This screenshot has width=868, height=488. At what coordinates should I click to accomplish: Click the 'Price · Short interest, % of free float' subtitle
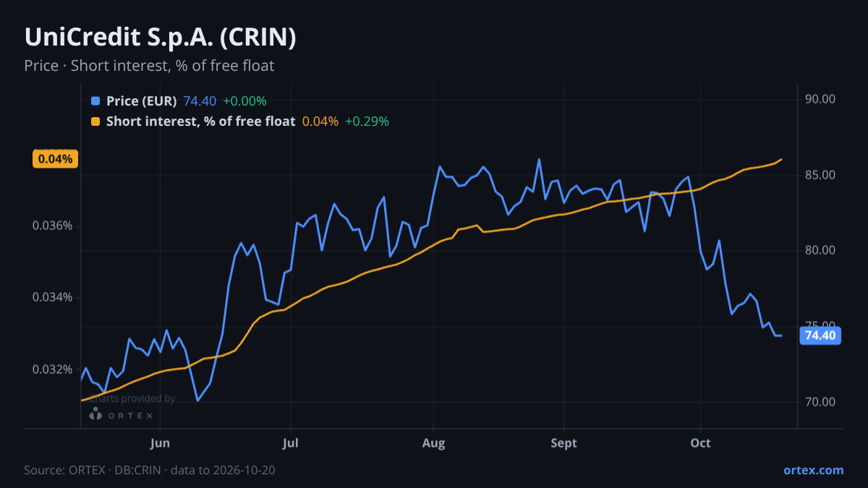[149, 66]
